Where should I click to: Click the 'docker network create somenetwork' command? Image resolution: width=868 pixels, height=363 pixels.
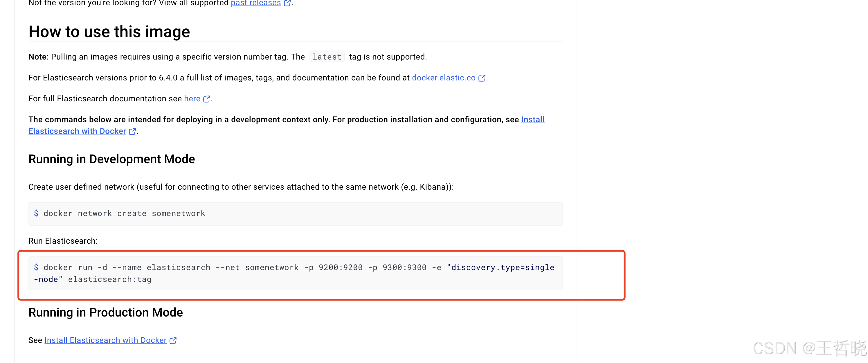124,214
